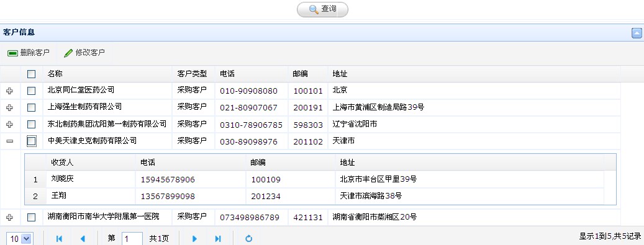The height and width of the screenshot is (245, 644).
Task: Expand the 北京同仁堂医药公司 row details
Action: click(x=10, y=91)
